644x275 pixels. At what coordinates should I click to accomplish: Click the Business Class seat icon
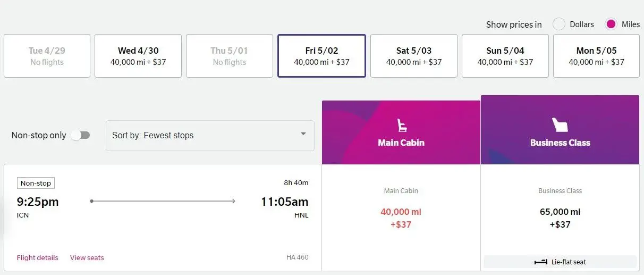[x=560, y=125]
